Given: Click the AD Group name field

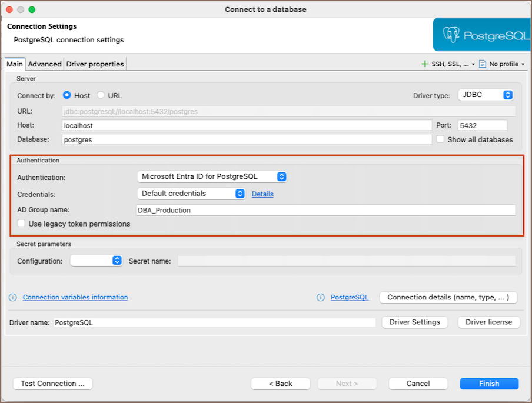Looking at the screenshot, I should (x=325, y=210).
